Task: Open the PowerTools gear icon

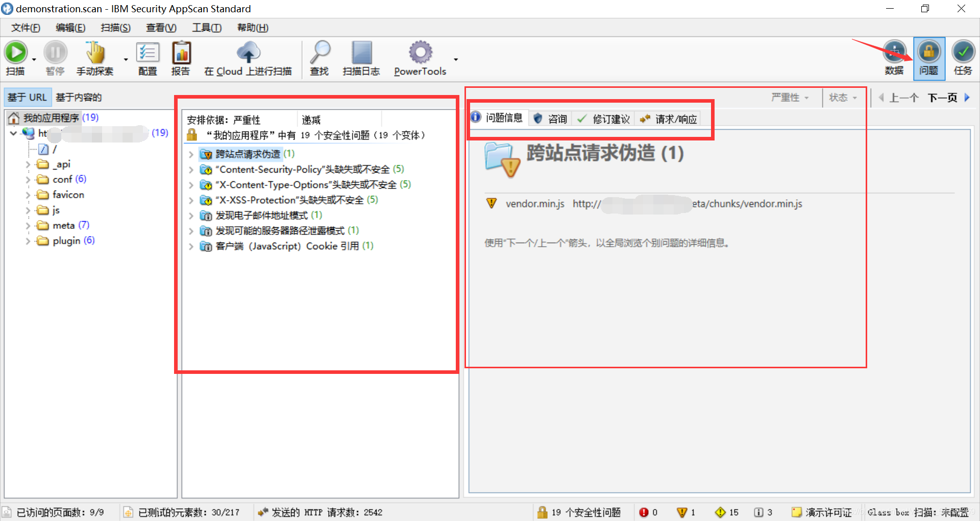Action: [420, 53]
